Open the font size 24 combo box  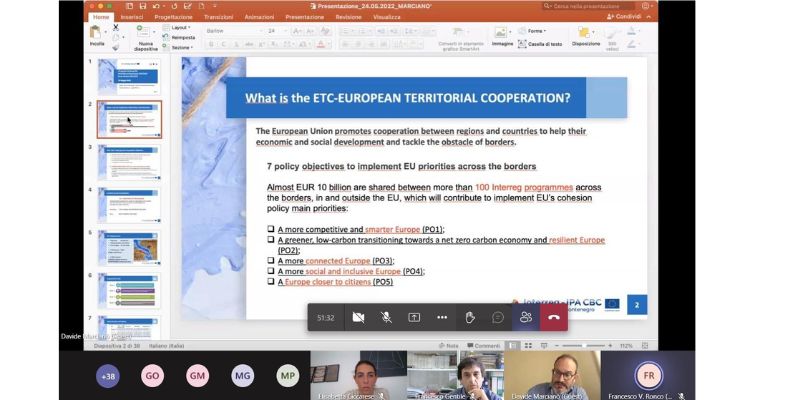pos(277,31)
